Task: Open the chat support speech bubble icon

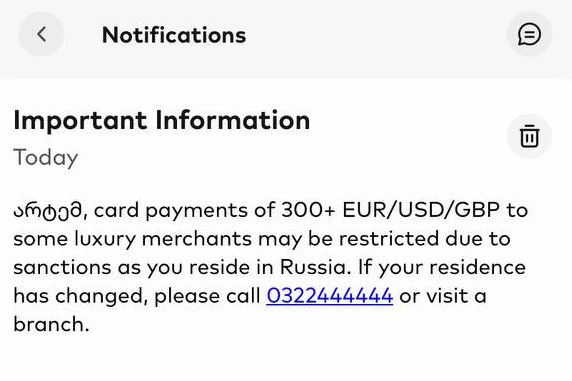Action: point(529,34)
